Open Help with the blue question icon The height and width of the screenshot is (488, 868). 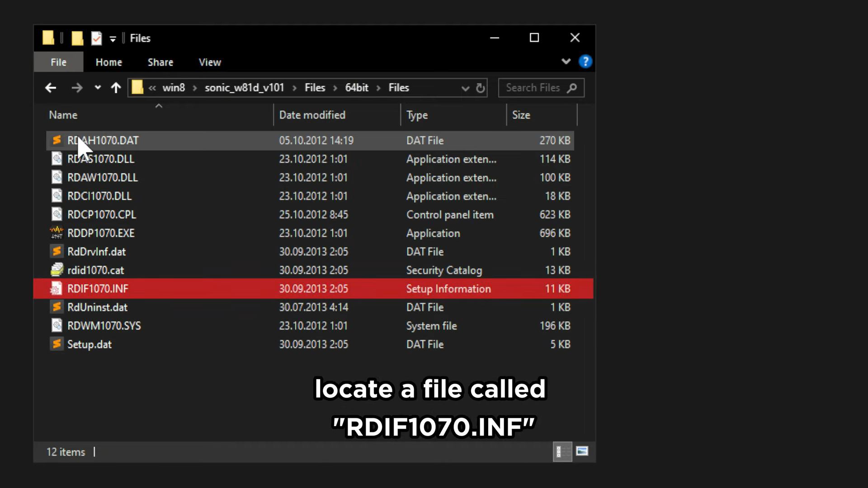585,61
